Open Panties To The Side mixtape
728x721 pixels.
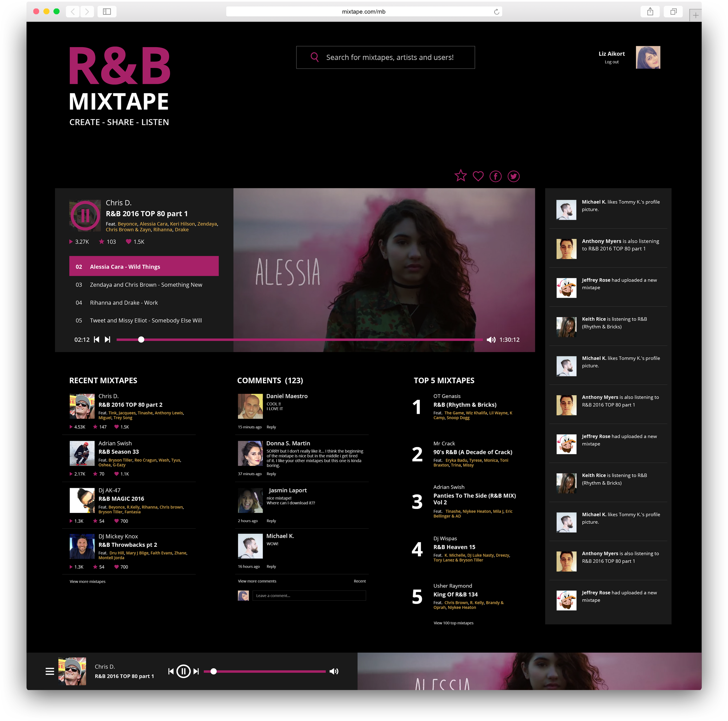(x=475, y=499)
